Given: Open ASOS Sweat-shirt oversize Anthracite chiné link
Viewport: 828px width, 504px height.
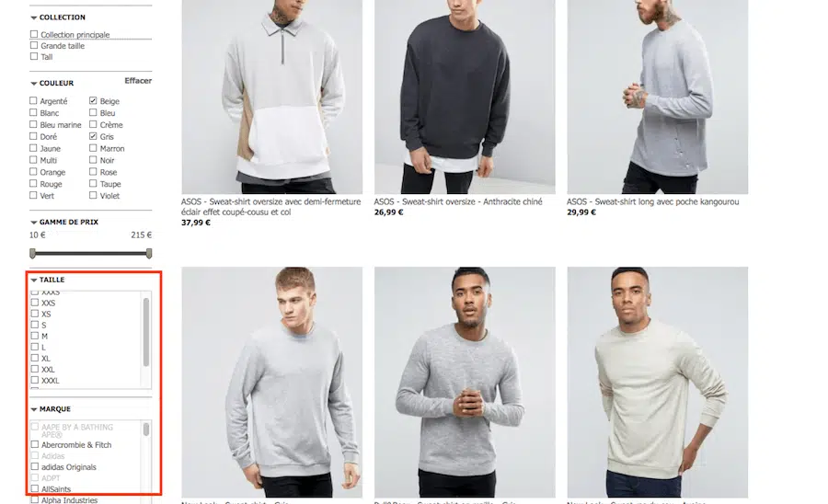Looking at the screenshot, I should [x=458, y=201].
